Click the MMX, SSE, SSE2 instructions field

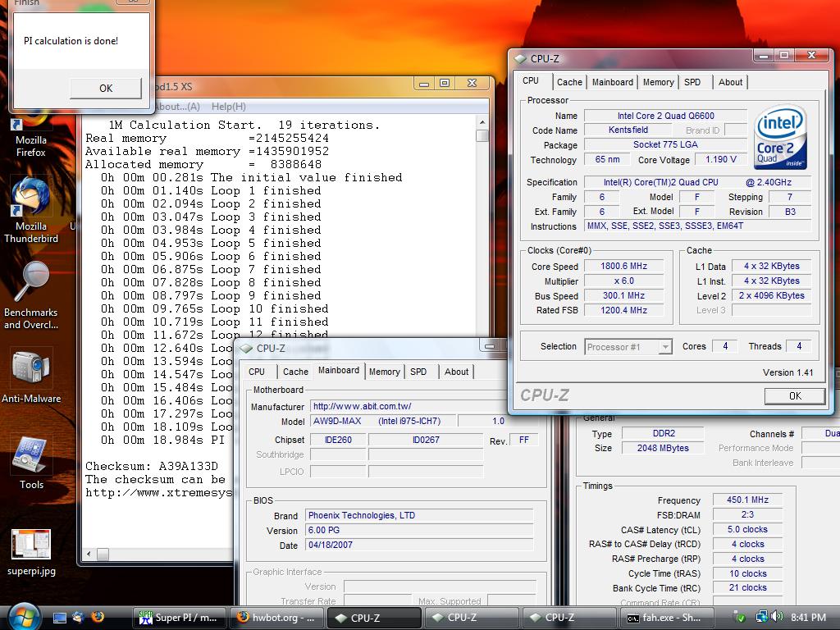(697, 226)
